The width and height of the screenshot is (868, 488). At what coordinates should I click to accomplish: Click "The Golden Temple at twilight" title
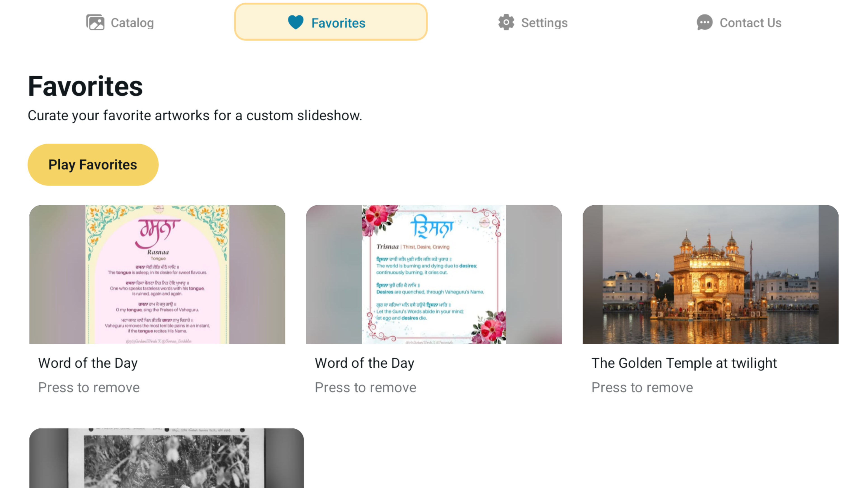[x=684, y=363]
